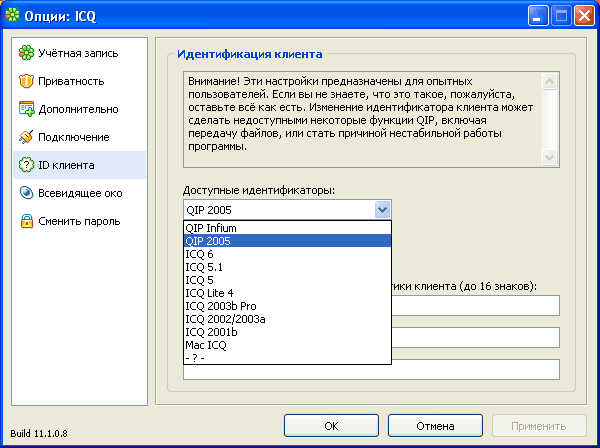Choose ICQ 2003b Pro identifier
The height and width of the screenshot is (448, 600).
pos(220,306)
